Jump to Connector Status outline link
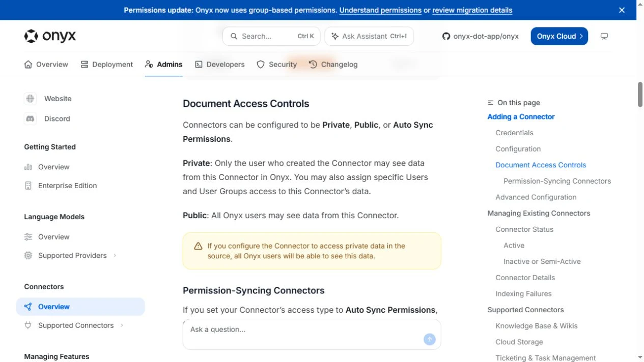This screenshot has height=362, width=644. coord(524,229)
